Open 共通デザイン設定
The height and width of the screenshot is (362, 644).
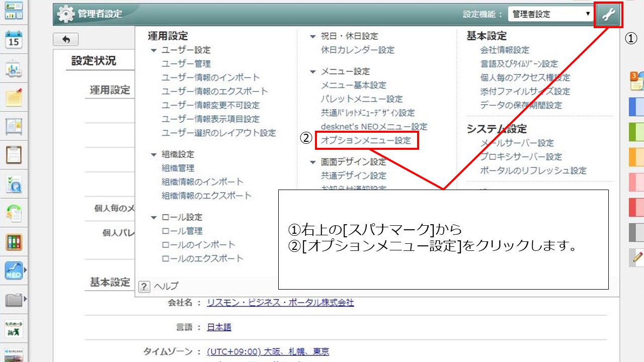(x=354, y=175)
